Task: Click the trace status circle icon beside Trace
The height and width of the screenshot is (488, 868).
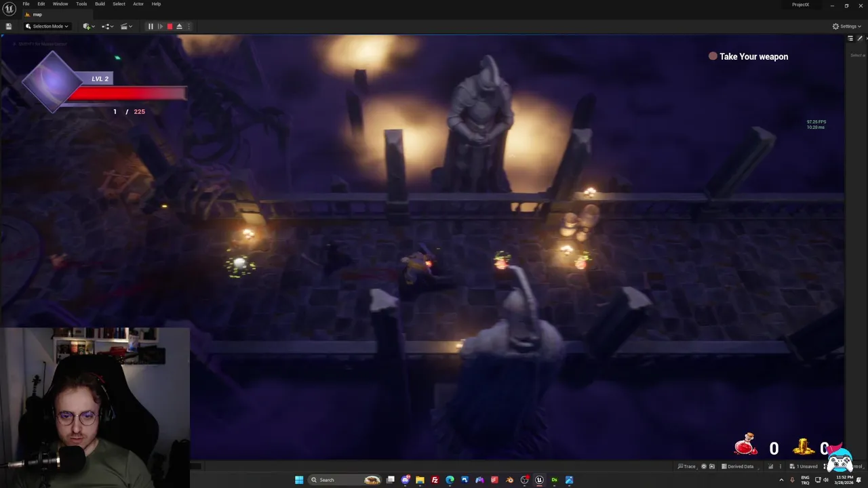Action: pos(703,466)
